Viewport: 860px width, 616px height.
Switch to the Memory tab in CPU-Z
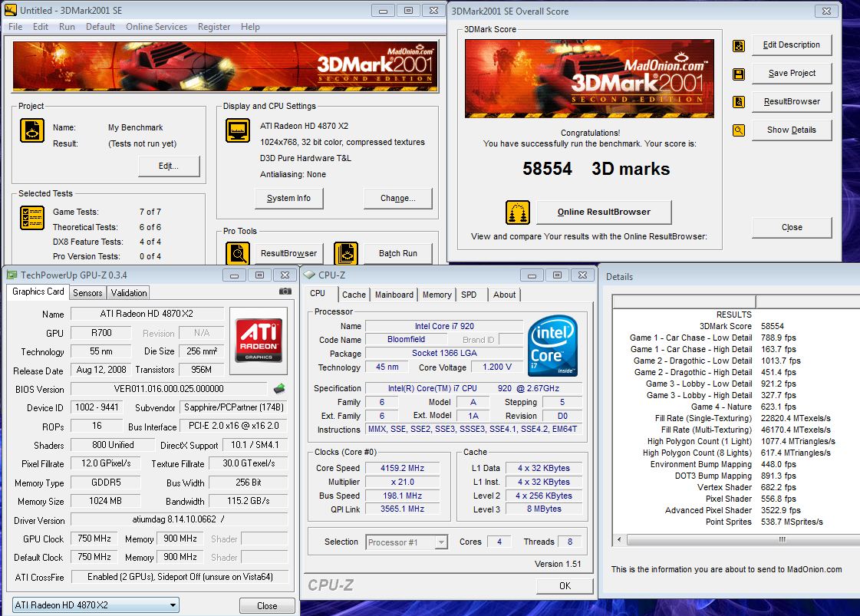[x=437, y=295]
